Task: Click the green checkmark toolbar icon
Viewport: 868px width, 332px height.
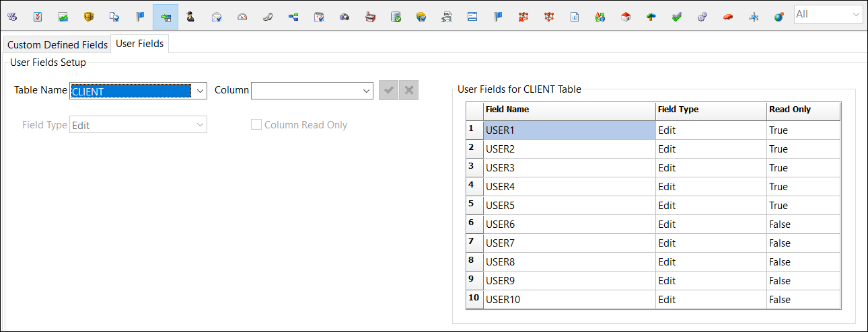Action: pos(676,16)
